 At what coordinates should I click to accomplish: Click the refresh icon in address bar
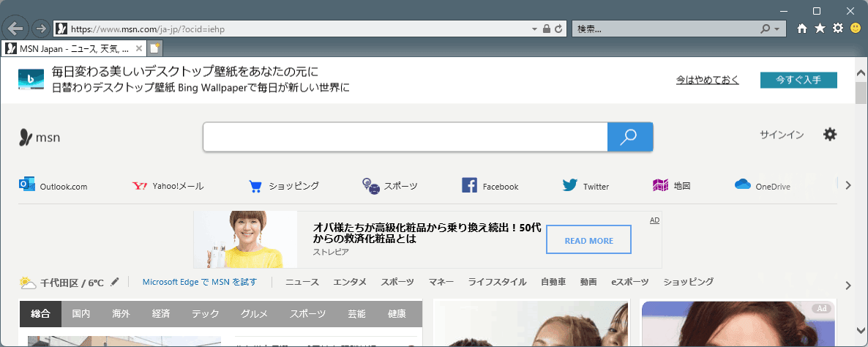click(558, 29)
